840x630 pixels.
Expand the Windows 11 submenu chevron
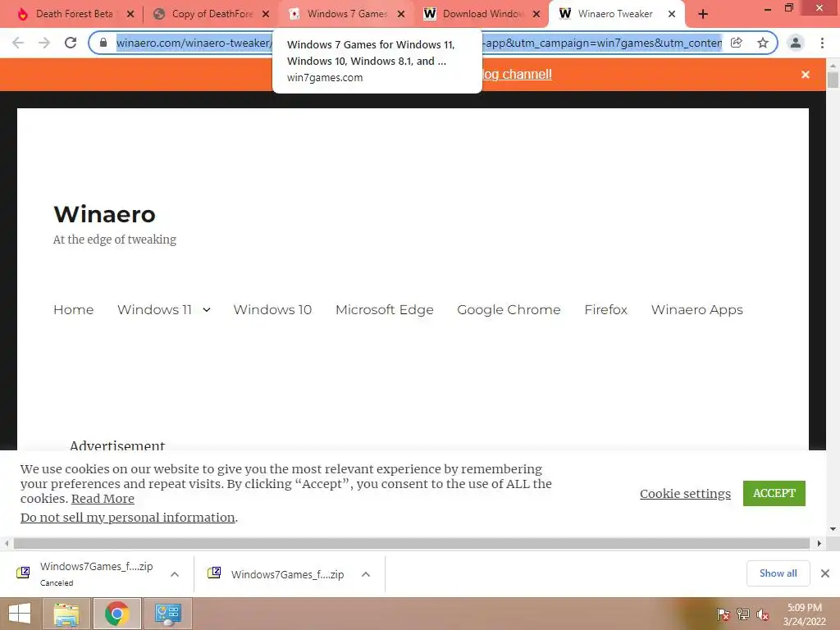pos(207,309)
